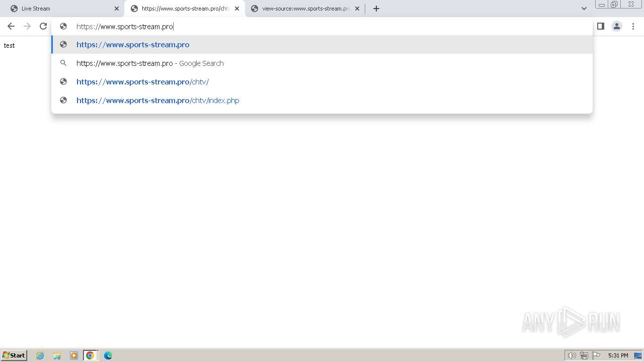The height and width of the screenshot is (362, 644).
Task: Open Chrome's three-dot menu
Action: (x=633, y=26)
